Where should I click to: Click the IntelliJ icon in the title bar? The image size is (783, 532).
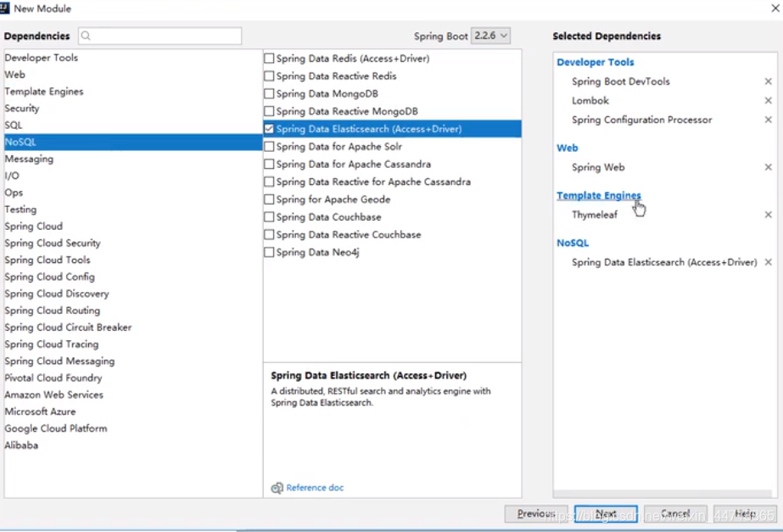(x=4, y=8)
